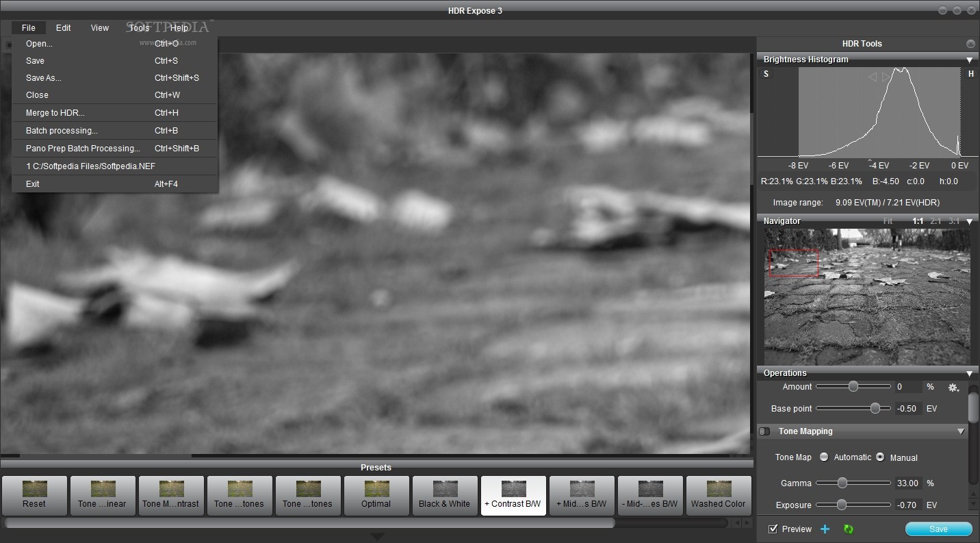Toggle the Preview checkbox
The height and width of the screenshot is (543, 980).
(x=773, y=529)
